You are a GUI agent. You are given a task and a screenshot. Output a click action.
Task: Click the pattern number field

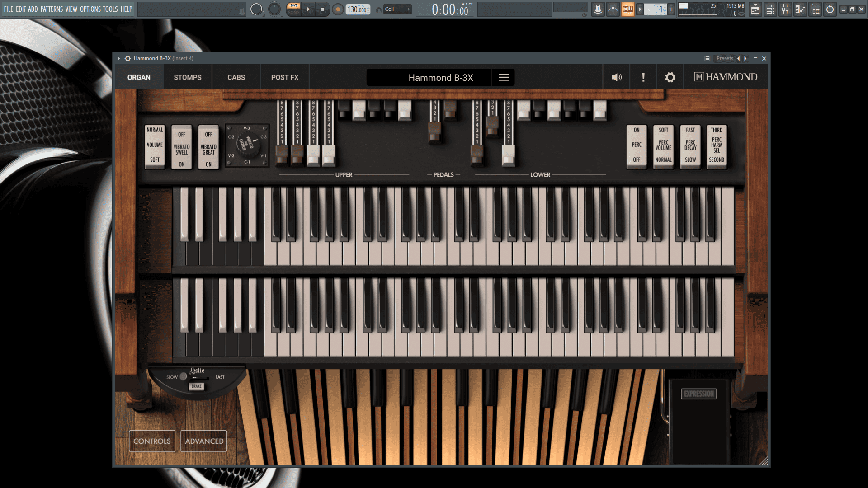click(x=655, y=9)
